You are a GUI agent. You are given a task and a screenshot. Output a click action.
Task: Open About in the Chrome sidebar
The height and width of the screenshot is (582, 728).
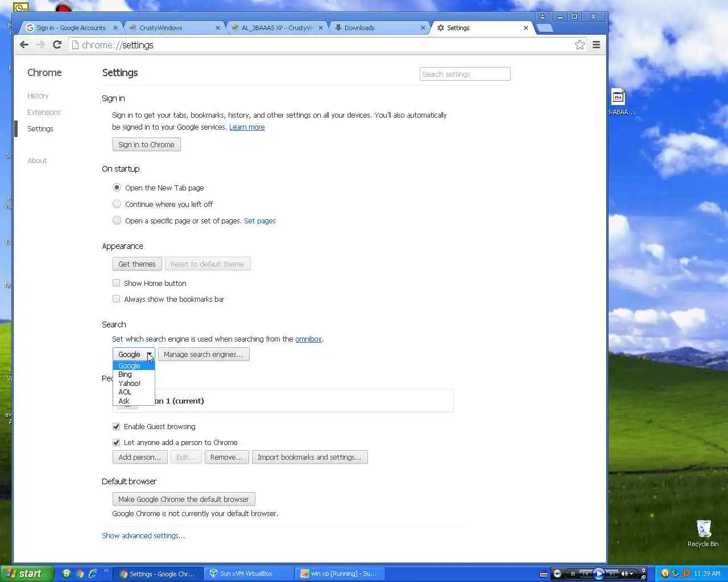coord(37,161)
